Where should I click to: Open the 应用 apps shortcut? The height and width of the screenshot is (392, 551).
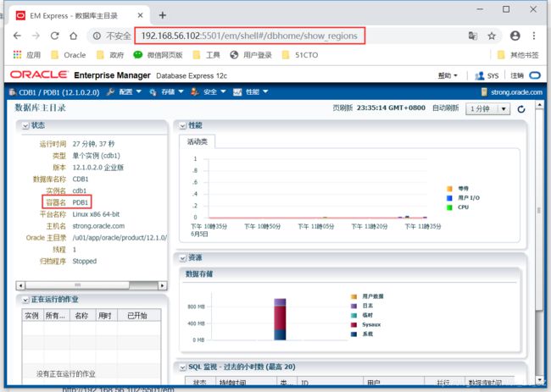point(27,55)
